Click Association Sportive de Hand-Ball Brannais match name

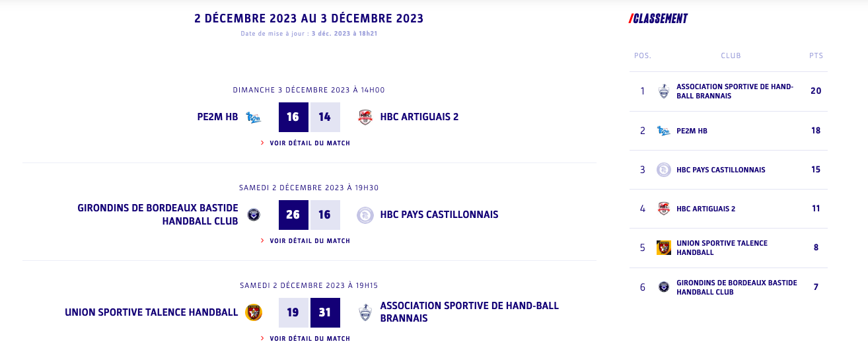click(x=469, y=312)
